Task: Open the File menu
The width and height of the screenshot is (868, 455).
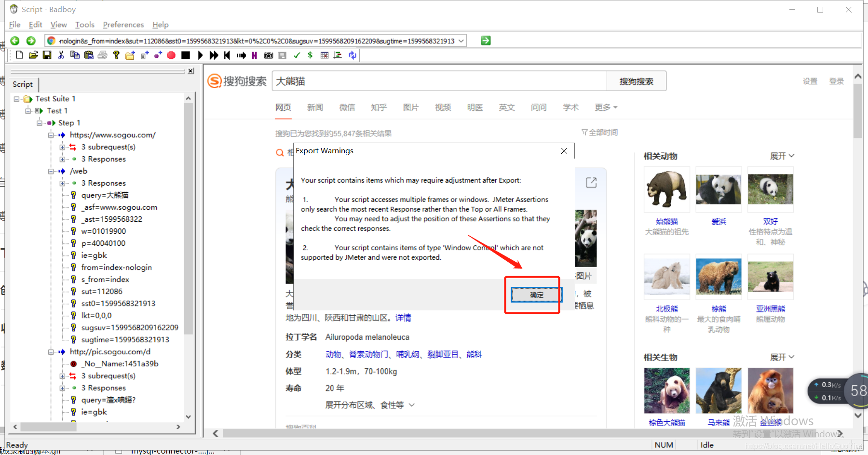Action: 14,25
